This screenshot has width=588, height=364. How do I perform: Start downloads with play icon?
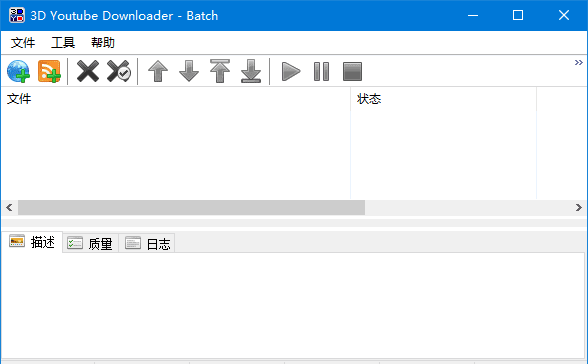click(291, 71)
